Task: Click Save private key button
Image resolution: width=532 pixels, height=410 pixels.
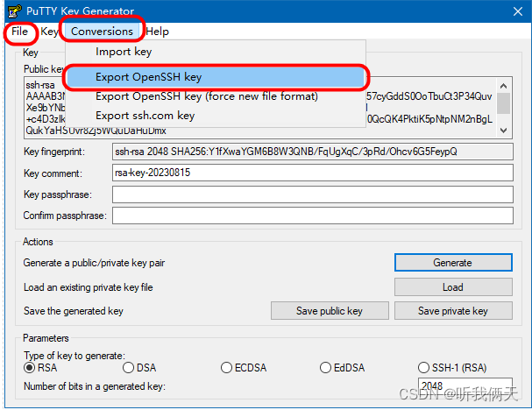Action: pos(453,311)
